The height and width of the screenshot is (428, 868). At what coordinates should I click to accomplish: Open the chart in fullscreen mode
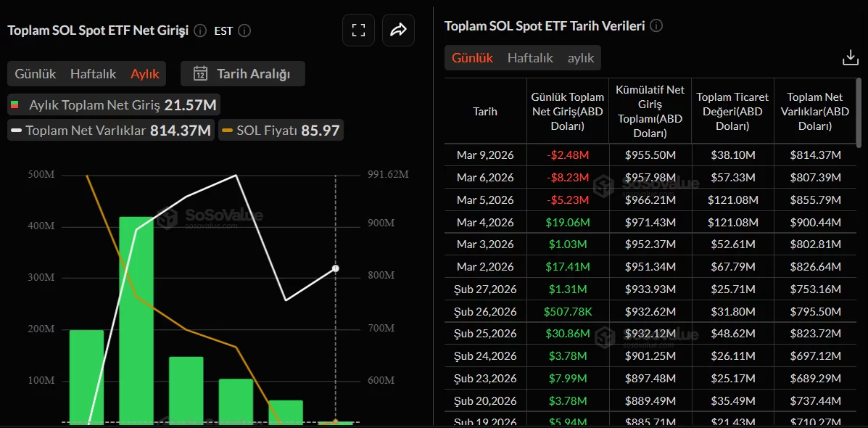pyautogui.click(x=358, y=30)
